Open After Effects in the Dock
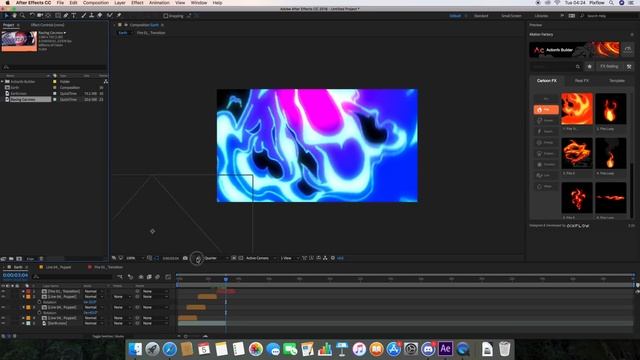This screenshot has height=360, width=640. pyautogui.click(x=445, y=349)
